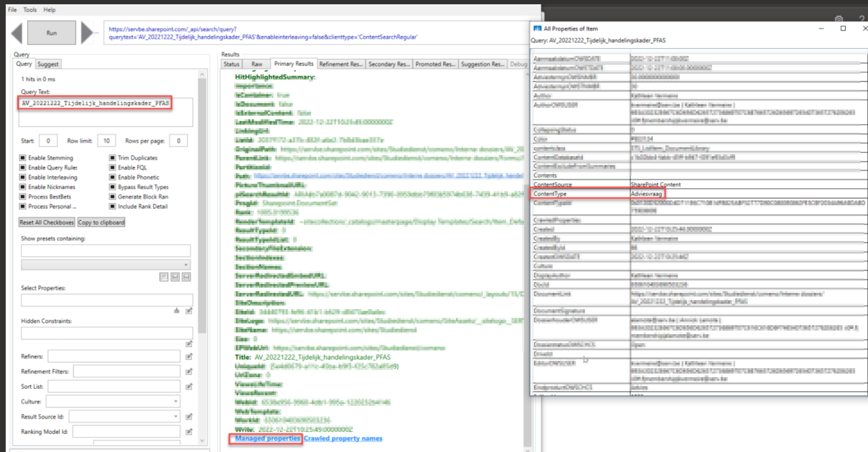Click the middle preset save icon

point(175,277)
